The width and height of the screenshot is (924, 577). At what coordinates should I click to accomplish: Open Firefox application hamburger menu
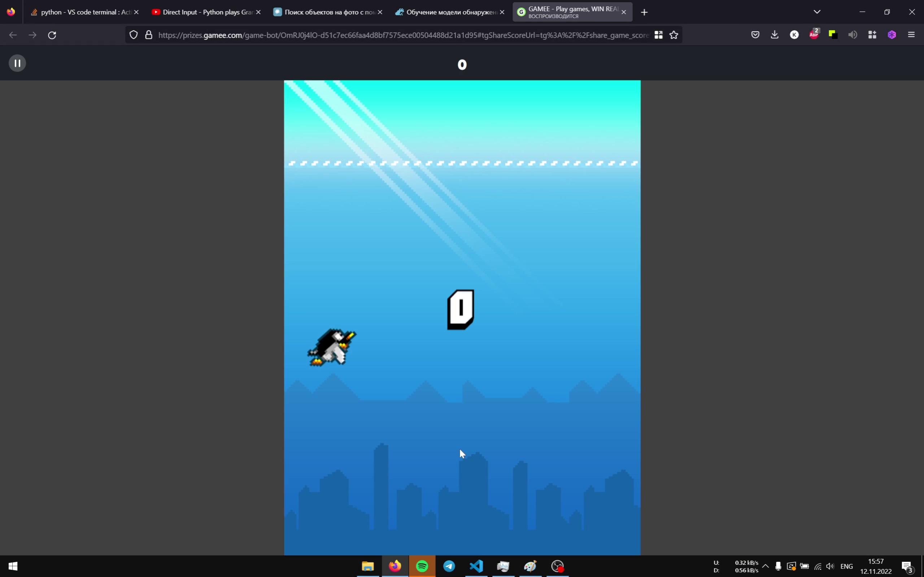coord(911,35)
